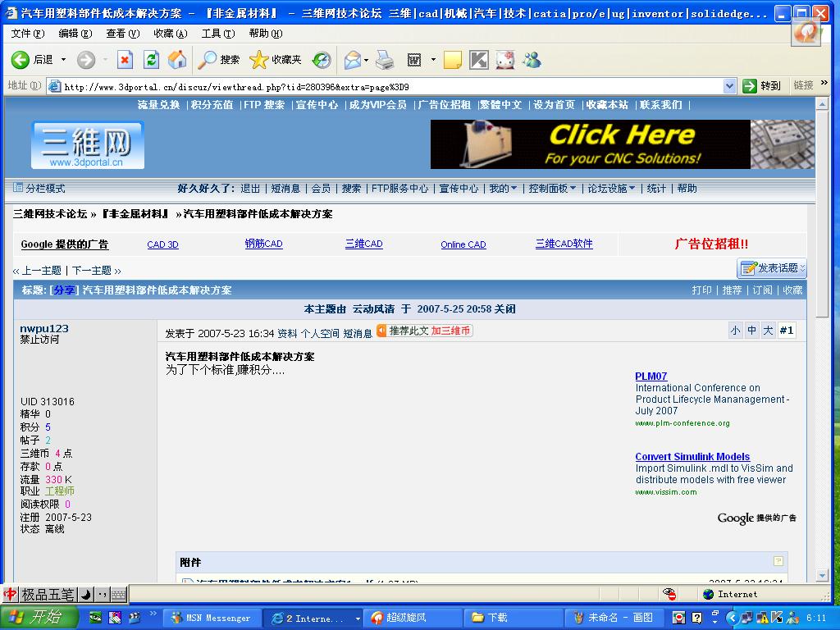Click the K-arrow toolbar icon

point(479,60)
